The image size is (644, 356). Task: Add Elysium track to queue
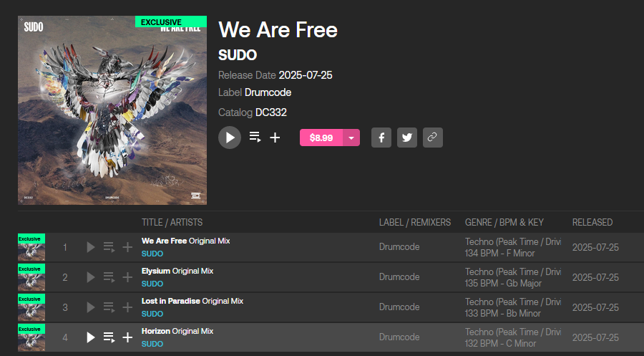click(109, 277)
